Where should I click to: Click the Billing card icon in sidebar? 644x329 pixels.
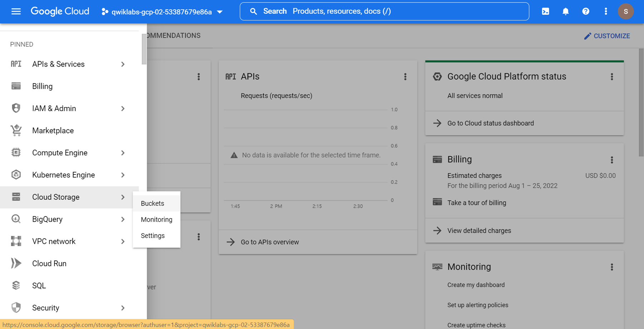16,86
